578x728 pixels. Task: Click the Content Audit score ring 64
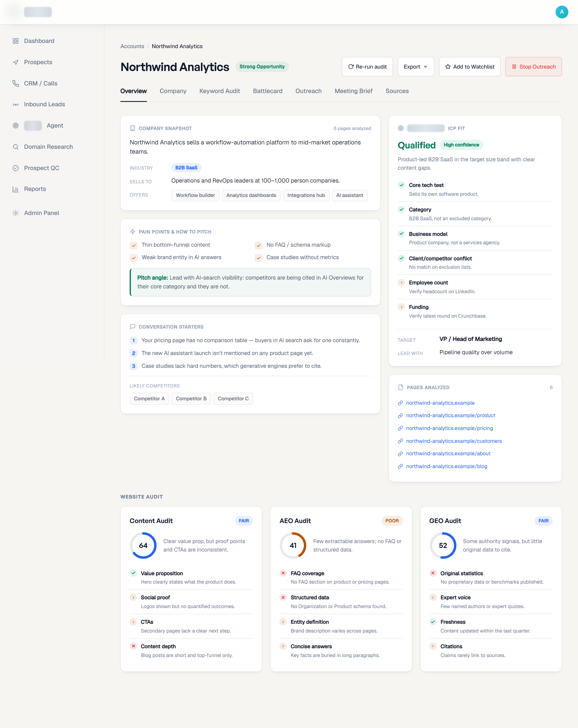coord(143,545)
